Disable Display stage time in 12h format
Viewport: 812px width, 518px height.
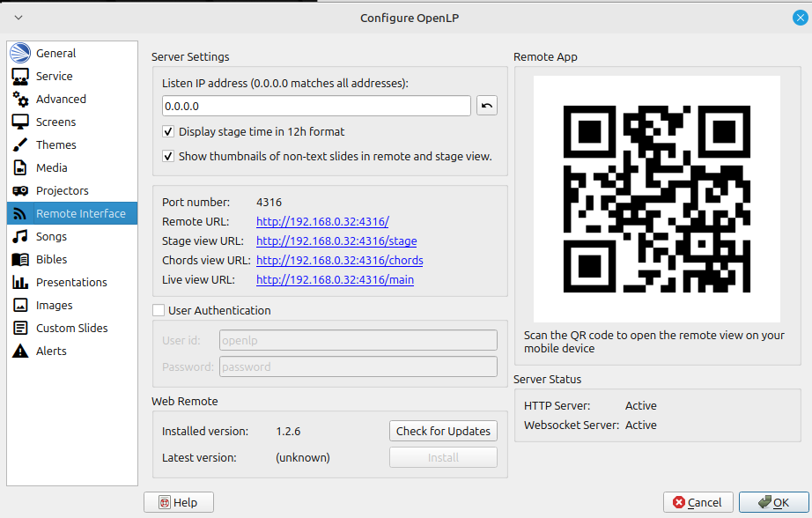click(x=168, y=131)
